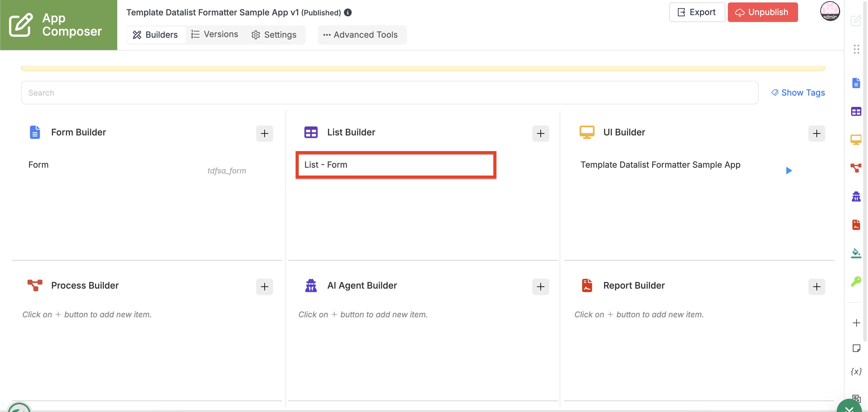Toggle Show Tags

pos(798,92)
